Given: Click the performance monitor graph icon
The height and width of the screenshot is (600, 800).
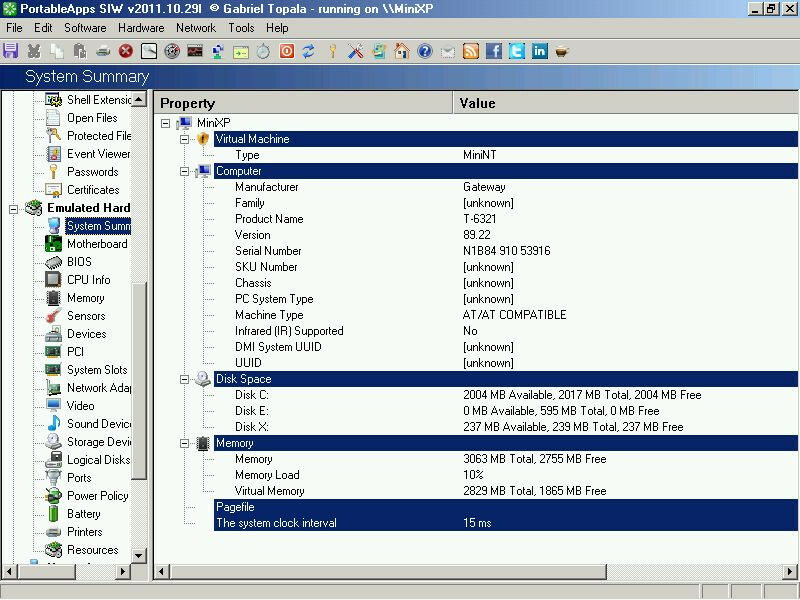Looking at the screenshot, I should click(x=195, y=51).
